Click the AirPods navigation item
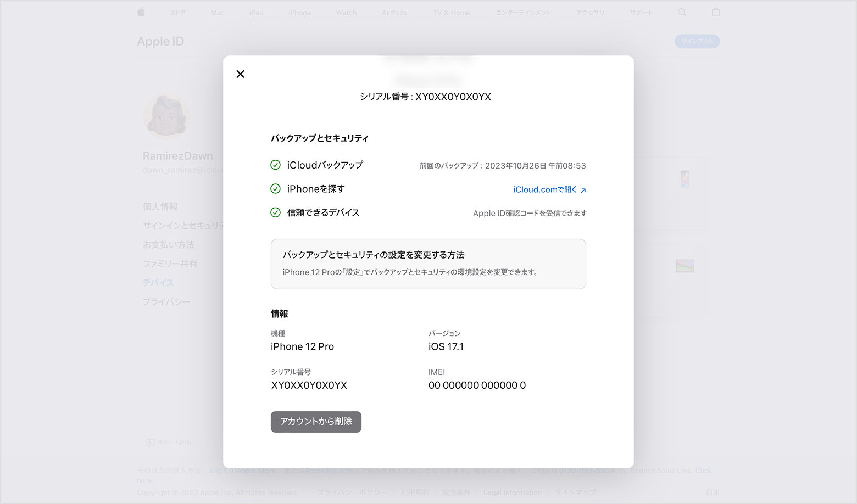 [394, 12]
